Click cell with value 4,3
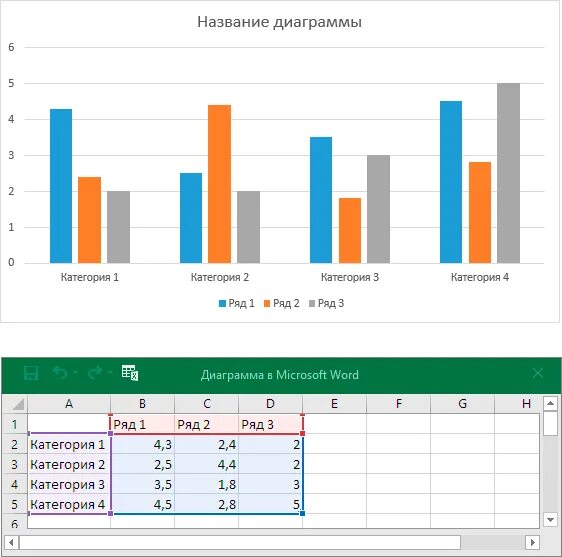The width and height of the screenshot is (562, 557). (142, 444)
